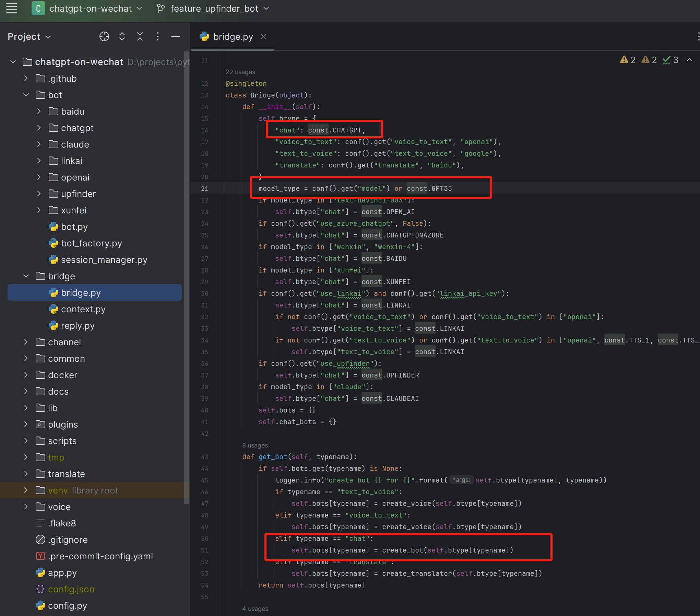Open the hamburger main menu

pyautogui.click(x=12, y=8)
